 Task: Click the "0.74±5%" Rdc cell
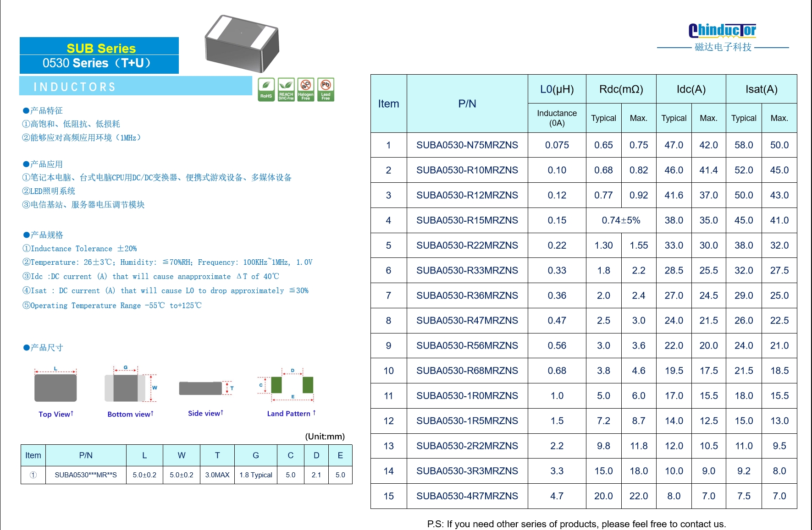coord(621,220)
